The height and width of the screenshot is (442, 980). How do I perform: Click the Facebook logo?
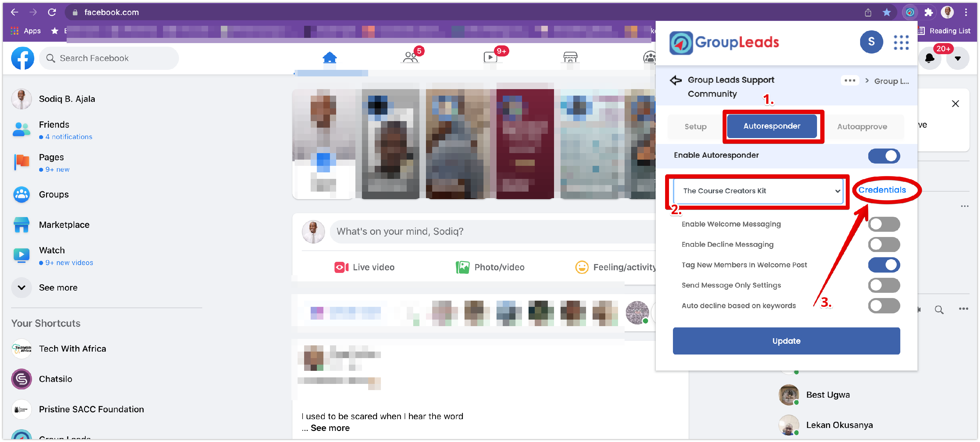click(x=23, y=58)
